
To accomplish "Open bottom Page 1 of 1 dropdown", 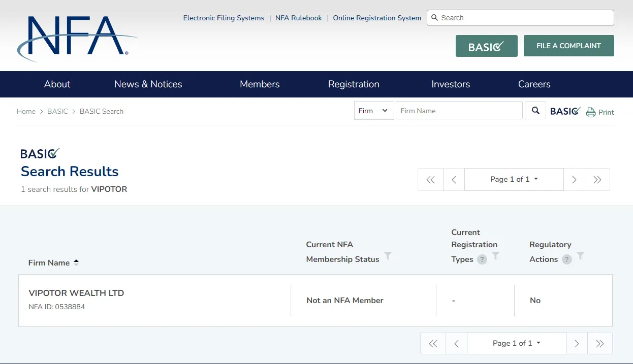I will point(517,343).
